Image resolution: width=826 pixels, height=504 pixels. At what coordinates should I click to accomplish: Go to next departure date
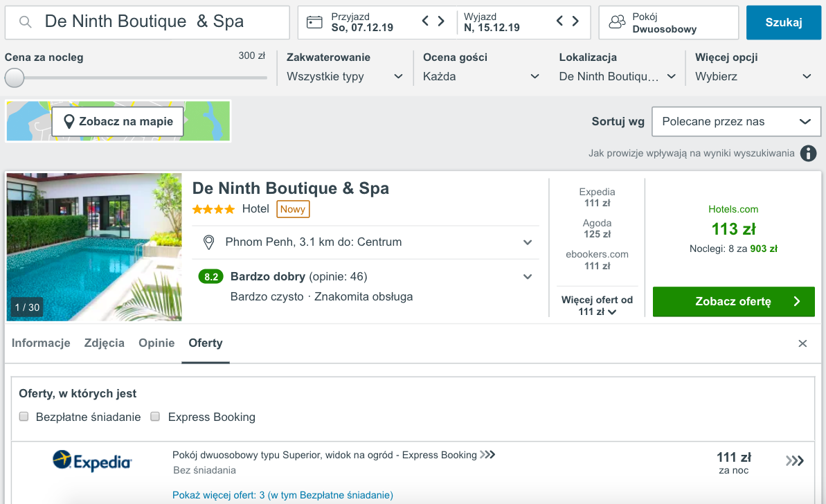click(x=576, y=21)
